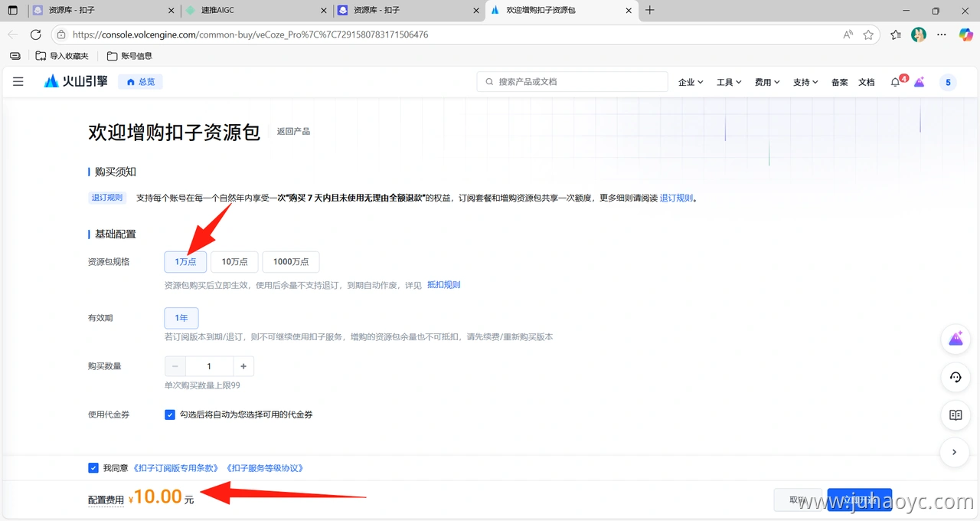The height and width of the screenshot is (521, 980).
Task: Toggle the 我同意 agreement checkbox
Action: pos(93,468)
